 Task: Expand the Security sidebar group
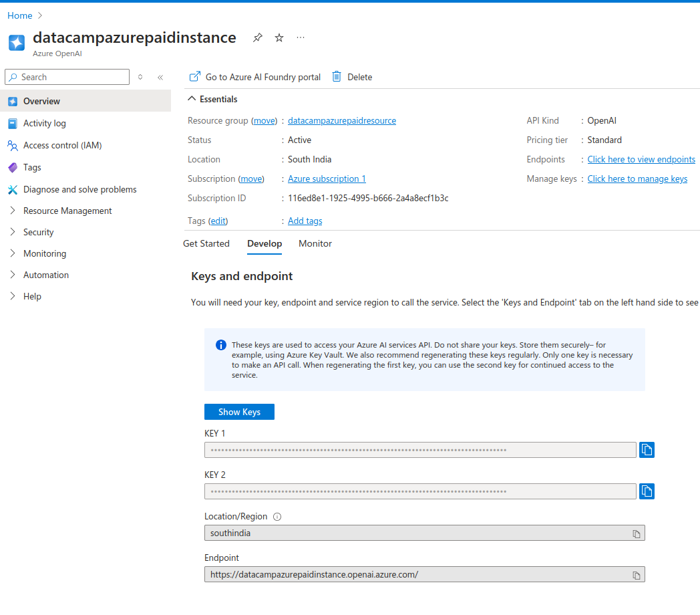(13, 232)
